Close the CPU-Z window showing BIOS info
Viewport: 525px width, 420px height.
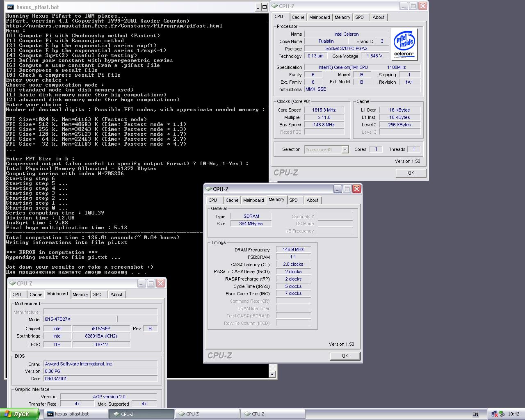point(161,283)
